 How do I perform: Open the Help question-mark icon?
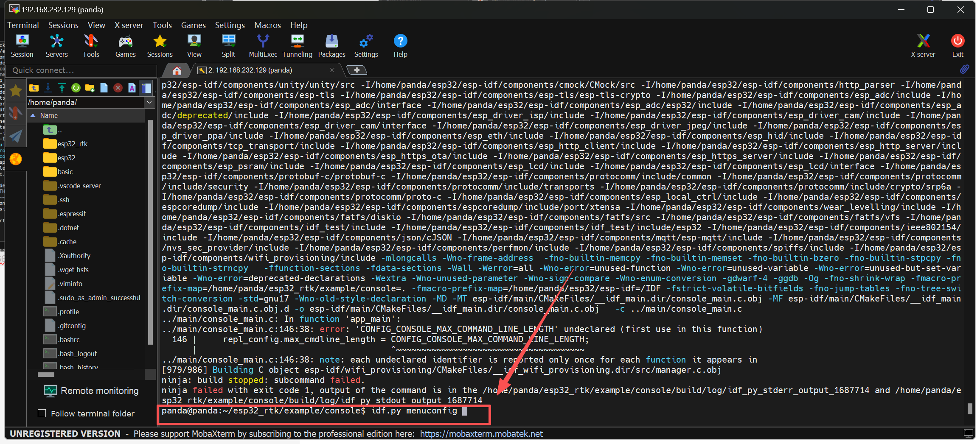click(x=400, y=46)
